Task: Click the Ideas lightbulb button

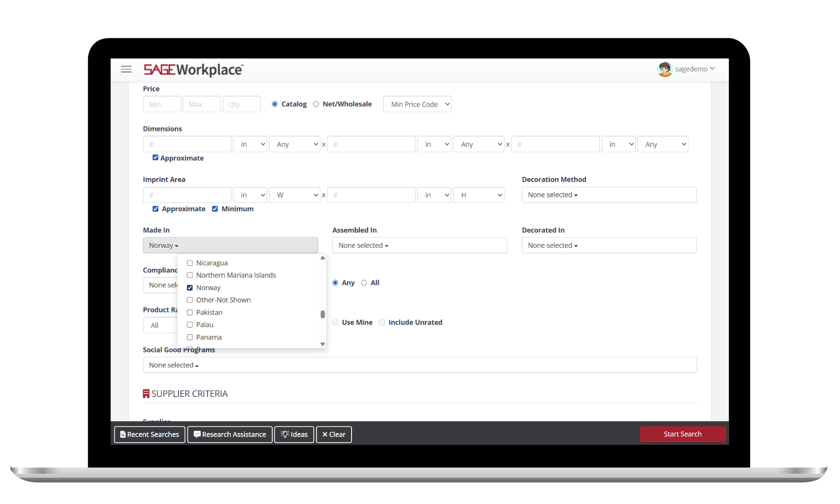Action: [x=294, y=434]
